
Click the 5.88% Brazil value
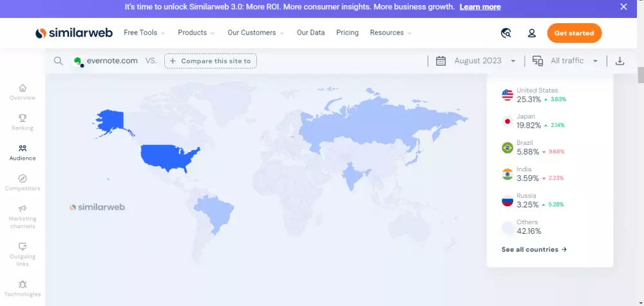coord(528,152)
